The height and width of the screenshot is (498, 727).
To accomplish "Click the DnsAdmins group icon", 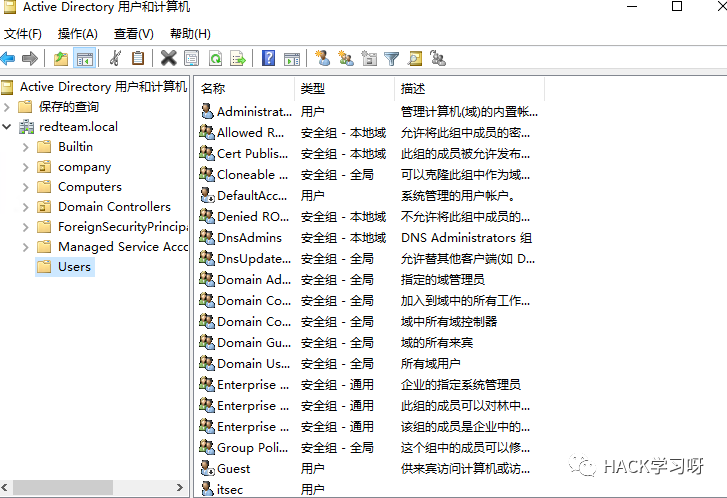I will [x=207, y=237].
